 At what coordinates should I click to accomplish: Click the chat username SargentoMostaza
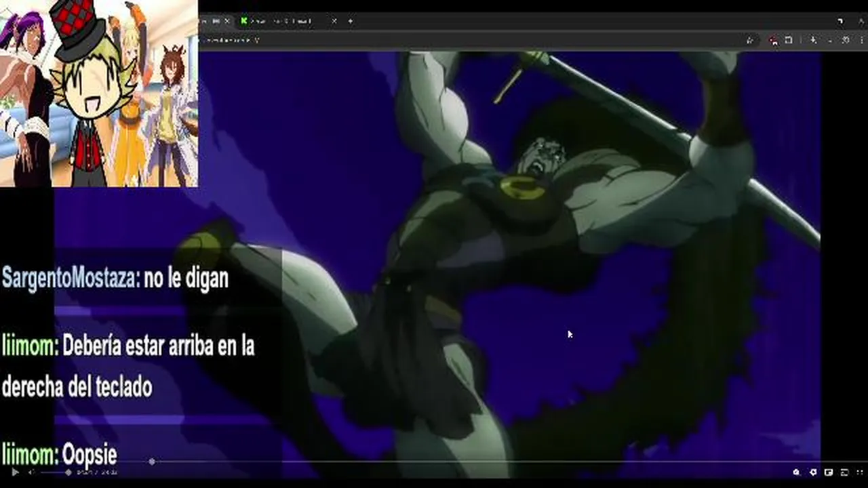(71, 277)
